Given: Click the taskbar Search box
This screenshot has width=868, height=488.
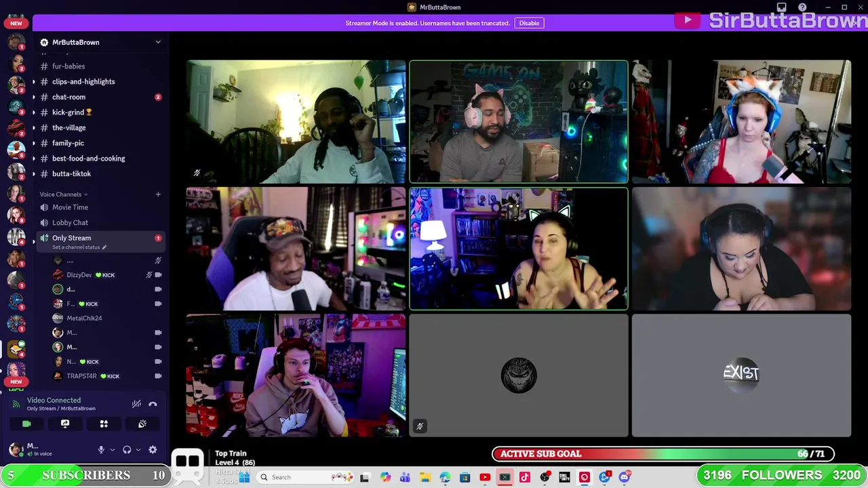Looking at the screenshot, I should point(304,477).
